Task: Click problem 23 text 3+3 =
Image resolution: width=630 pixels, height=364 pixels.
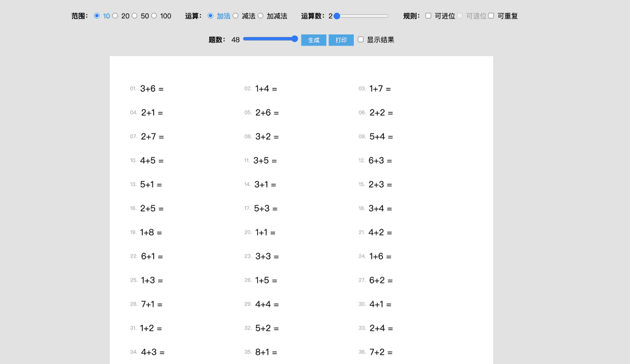Action: [267, 257]
